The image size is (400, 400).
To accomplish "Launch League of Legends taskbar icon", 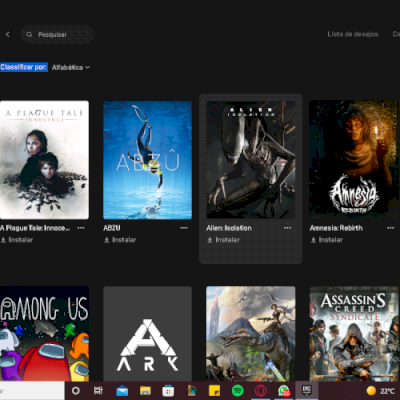I will tap(191, 391).
